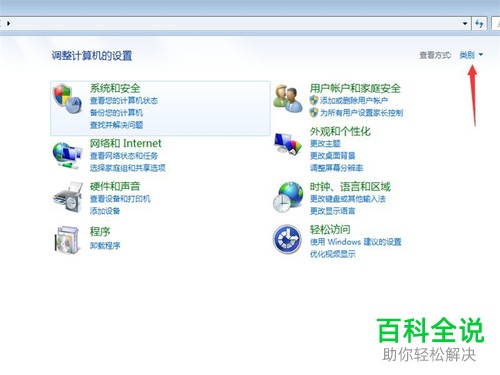The width and height of the screenshot is (500, 375).
Task: Open 轻松访问 heading
Action: coord(330,229)
